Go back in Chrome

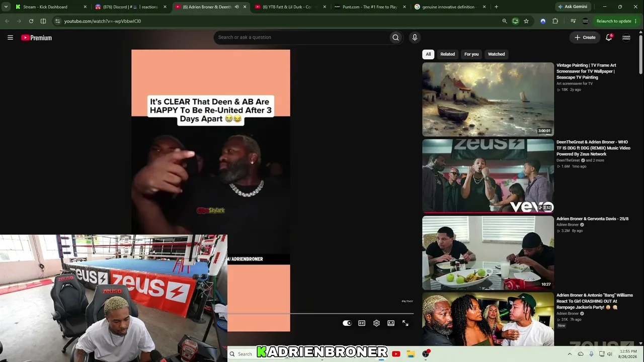tap(7, 21)
